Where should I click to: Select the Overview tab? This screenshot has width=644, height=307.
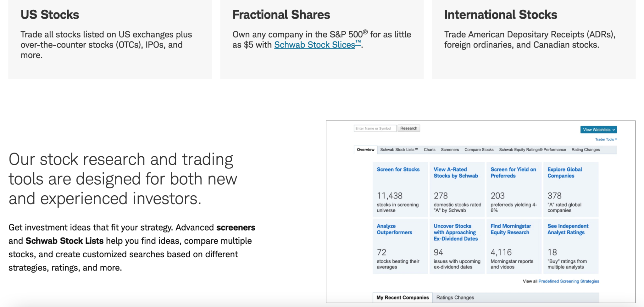point(365,150)
